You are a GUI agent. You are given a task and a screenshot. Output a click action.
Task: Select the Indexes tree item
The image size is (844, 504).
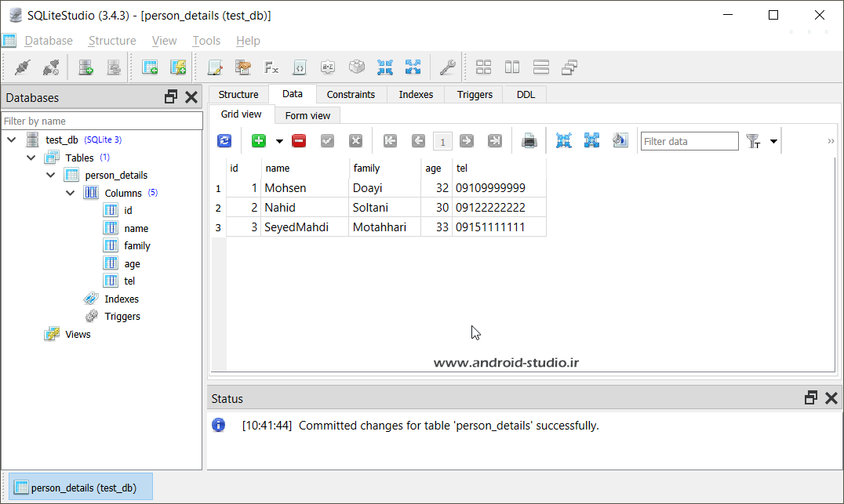(121, 299)
